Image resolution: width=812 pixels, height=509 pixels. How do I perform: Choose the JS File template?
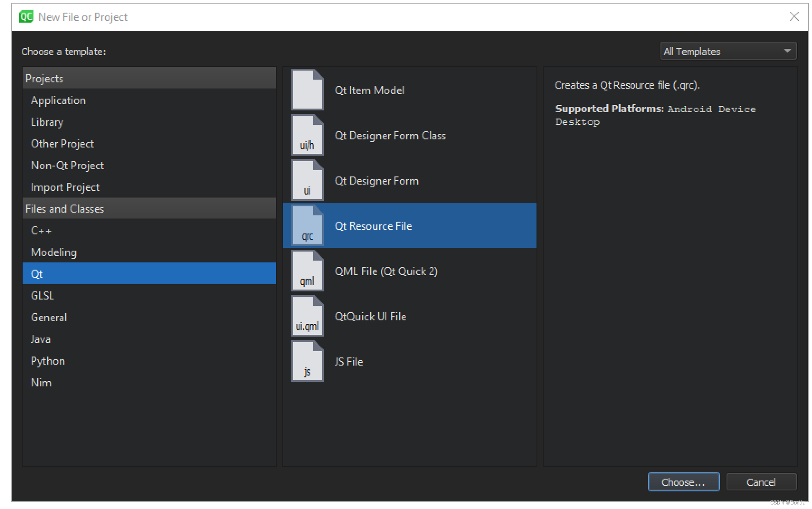click(x=409, y=361)
